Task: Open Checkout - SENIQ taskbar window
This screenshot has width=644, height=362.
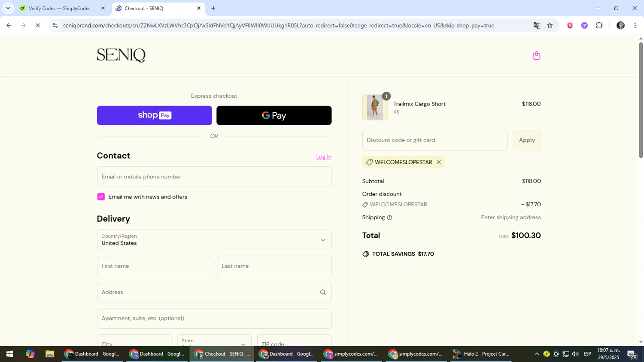Action: 222,354
